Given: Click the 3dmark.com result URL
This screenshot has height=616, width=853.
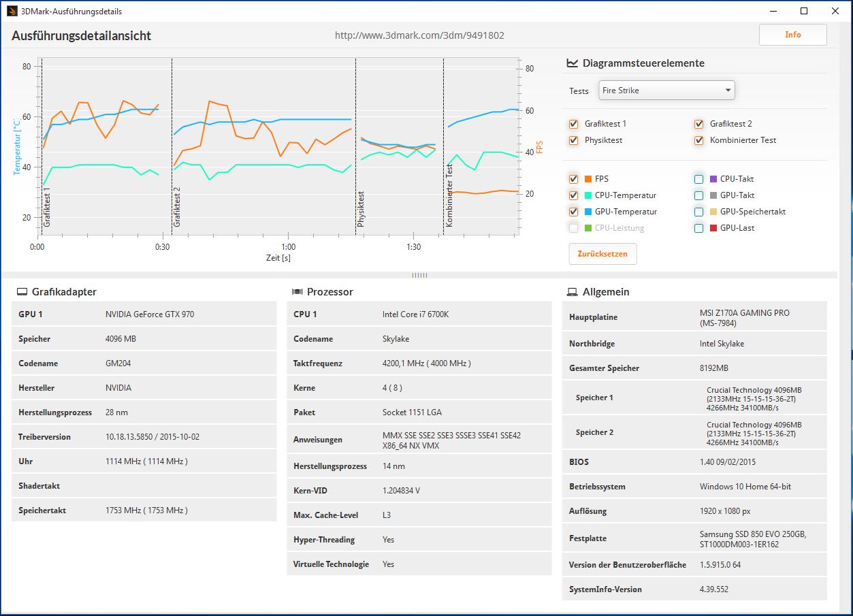Looking at the screenshot, I should point(419,35).
